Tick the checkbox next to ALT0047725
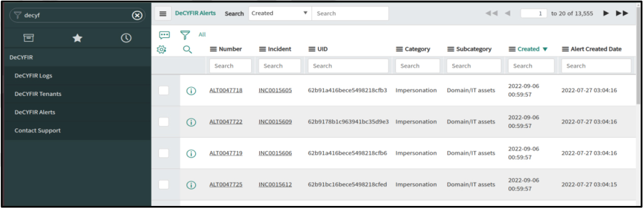 click(164, 185)
